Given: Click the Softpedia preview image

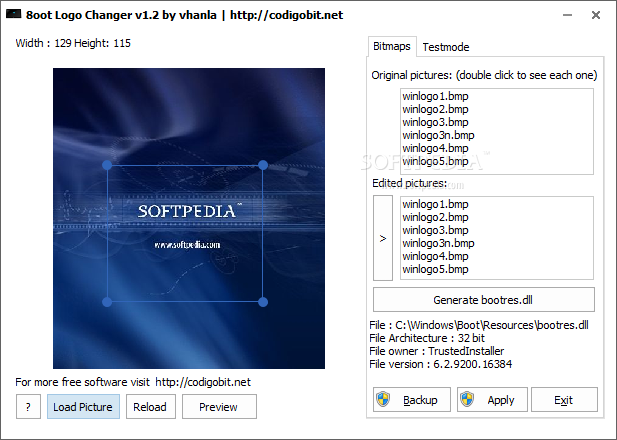Looking at the screenshot, I should click(x=189, y=218).
